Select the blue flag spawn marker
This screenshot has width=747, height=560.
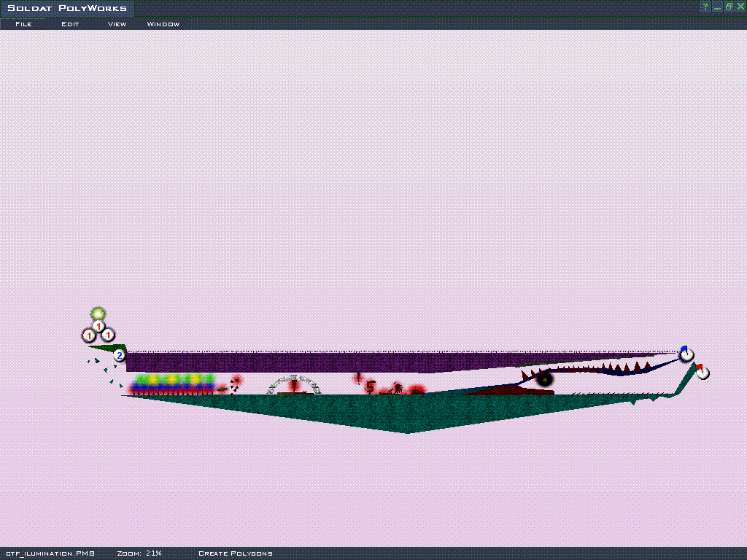point(686,354)
